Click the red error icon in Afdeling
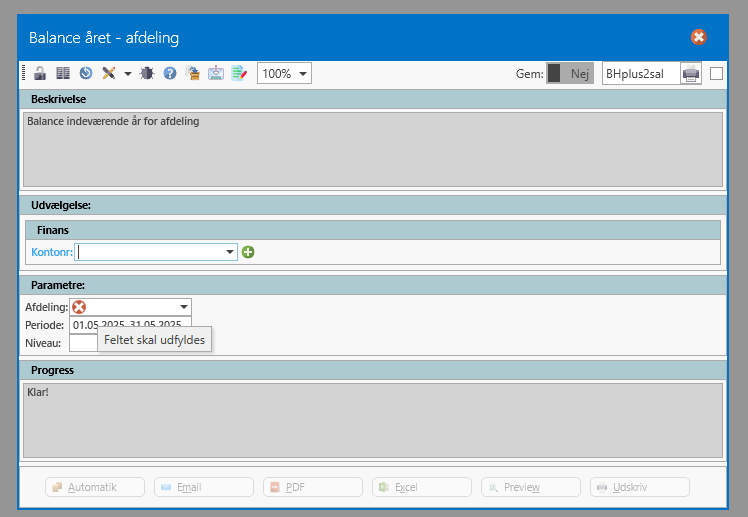This screenshot has height=517, width=748. (x=79, y=307)
